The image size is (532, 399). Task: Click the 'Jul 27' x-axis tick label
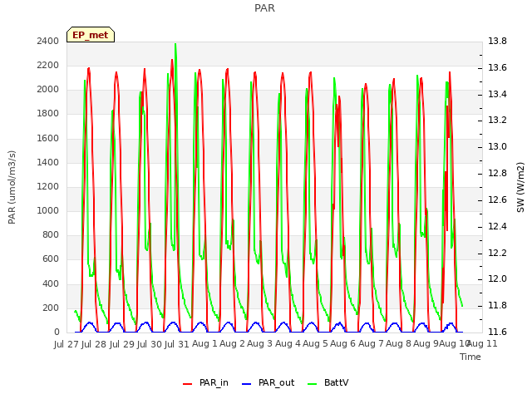pyautogui.click(x=66, y=344)
